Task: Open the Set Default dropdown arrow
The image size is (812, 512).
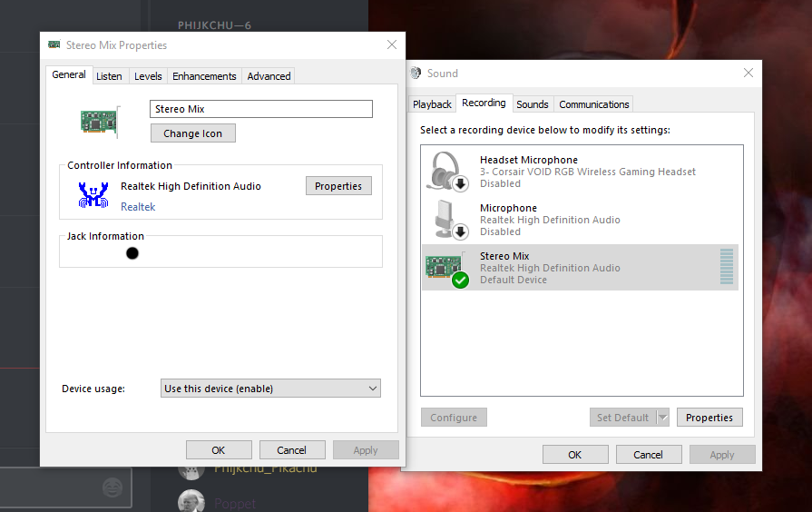Action: click(663, 418)
